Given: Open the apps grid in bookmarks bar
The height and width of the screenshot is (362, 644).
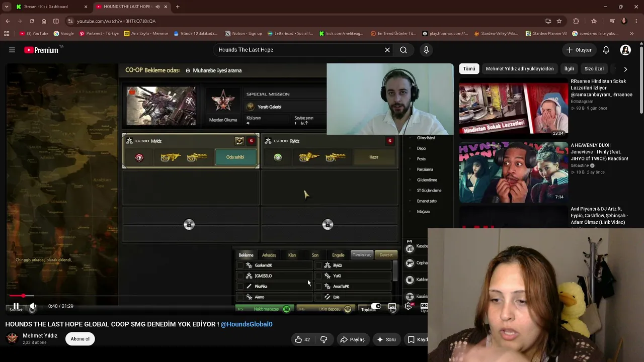Looking at the screenshot, I should click(7, 34).
